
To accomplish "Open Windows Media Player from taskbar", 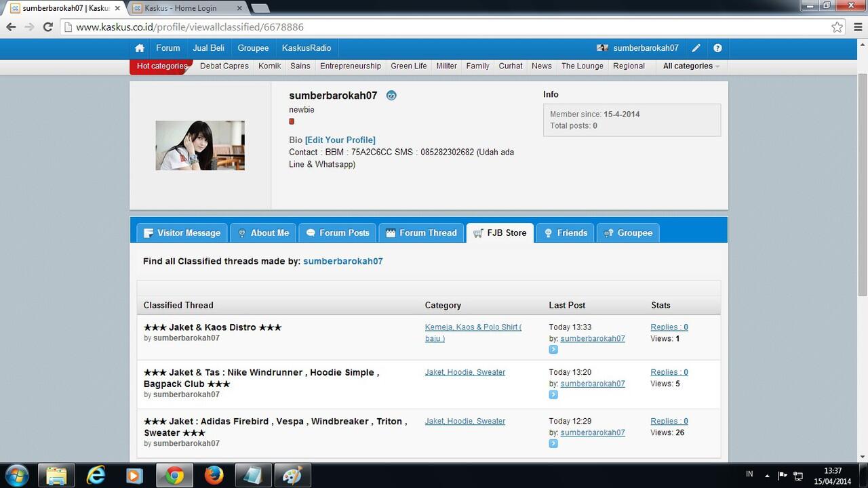I will point(134,476).
